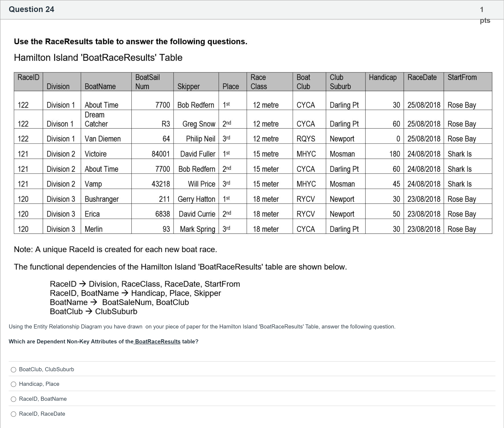Pick the 'RaceID, RaceDate' radio option
This screenshot has height=428, width=504.
(x=14, y=414)
